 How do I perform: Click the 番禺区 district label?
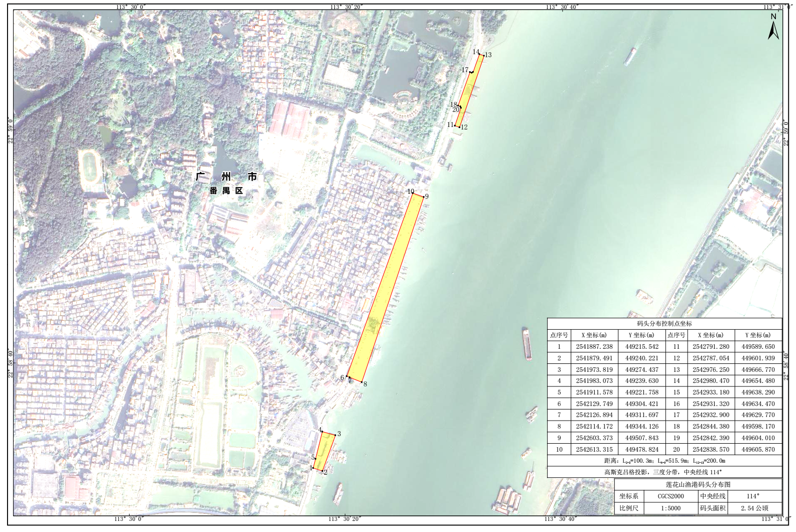tap(226, 191)
